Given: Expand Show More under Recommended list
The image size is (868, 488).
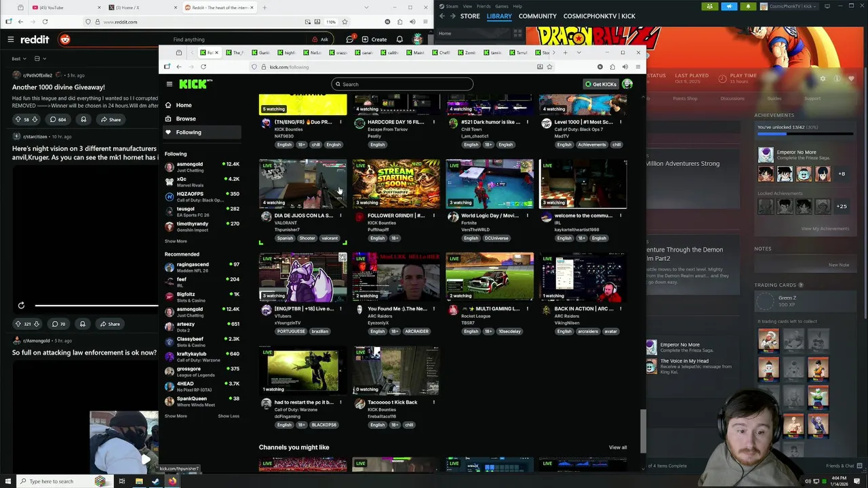Looking at the screenshot, I should click(176, 416).
